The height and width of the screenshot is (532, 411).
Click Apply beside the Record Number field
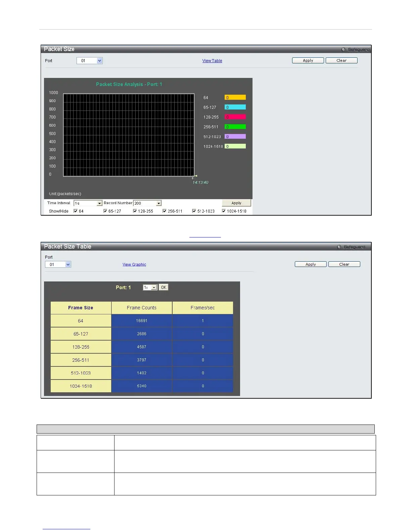click(236, 203)
